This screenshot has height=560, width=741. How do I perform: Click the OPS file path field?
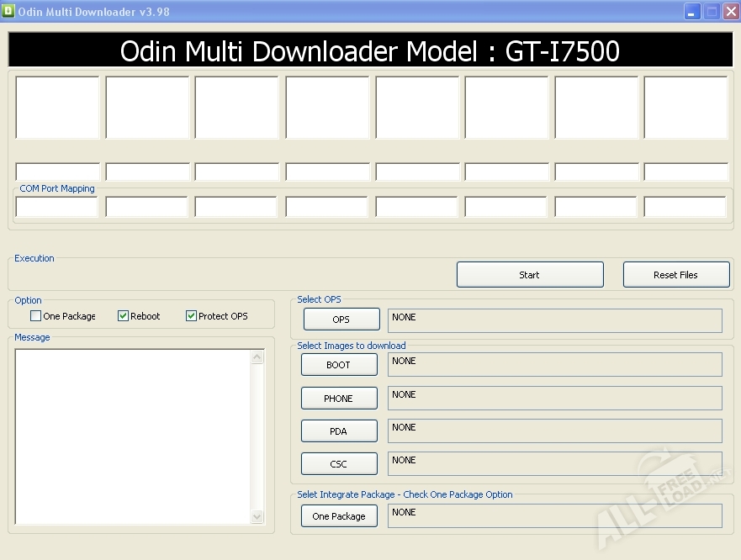[554, 320]
